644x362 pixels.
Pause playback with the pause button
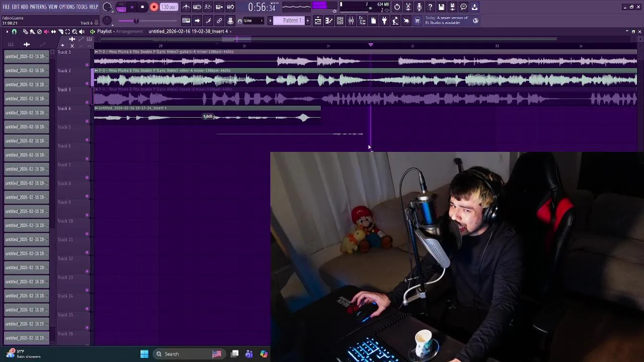coord(132,7)
